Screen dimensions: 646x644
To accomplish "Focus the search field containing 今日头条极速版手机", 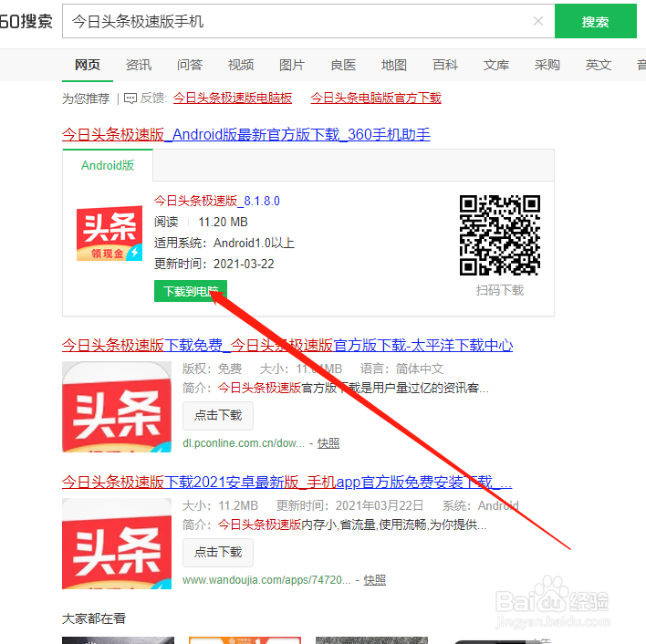I will [x=308, y=21].
